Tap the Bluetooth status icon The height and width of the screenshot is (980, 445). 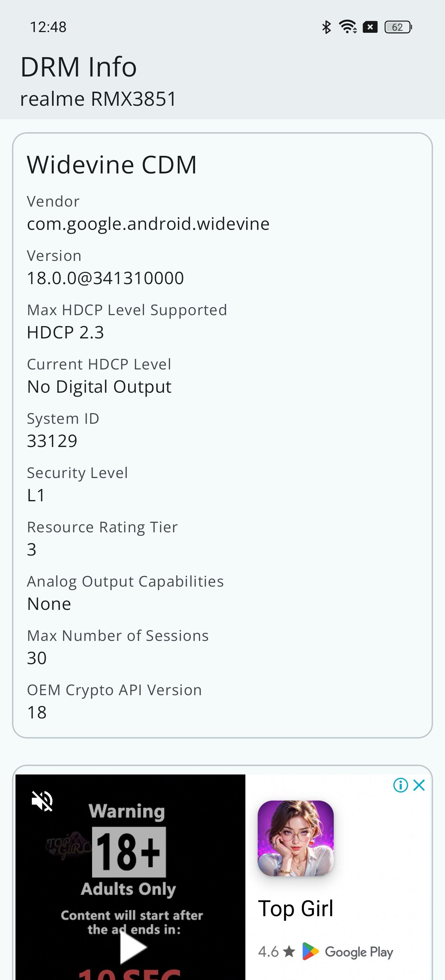pos(326,27)
